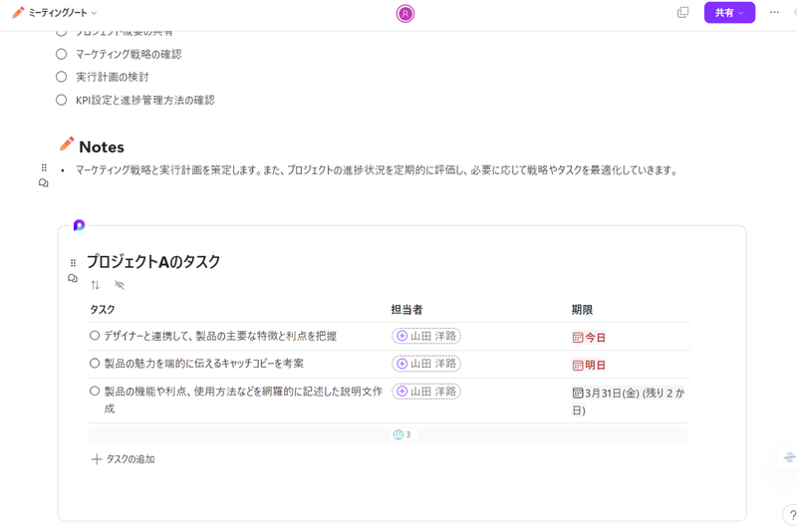Open comments icon beside the Notes bullet
The image size is (797, 532).
coord(44,183)
